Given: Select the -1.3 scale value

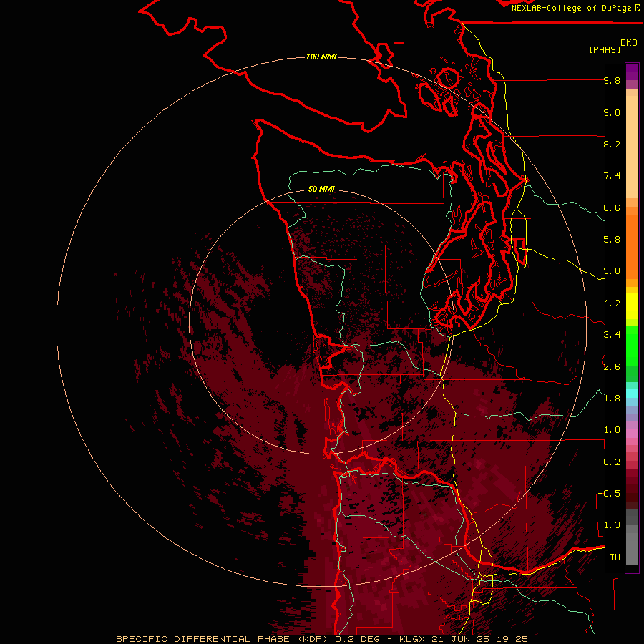Looking at the screenshot, I should (609, 525).
